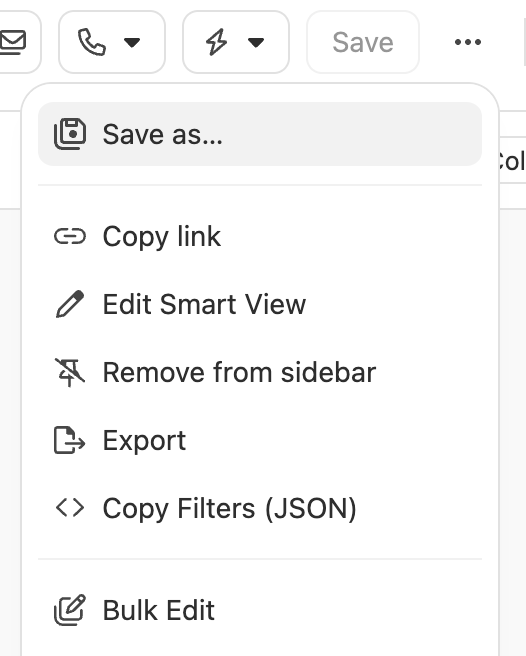Click the pencil edit icon
This screenshot has width=526, height=656.
click(70, 304)
